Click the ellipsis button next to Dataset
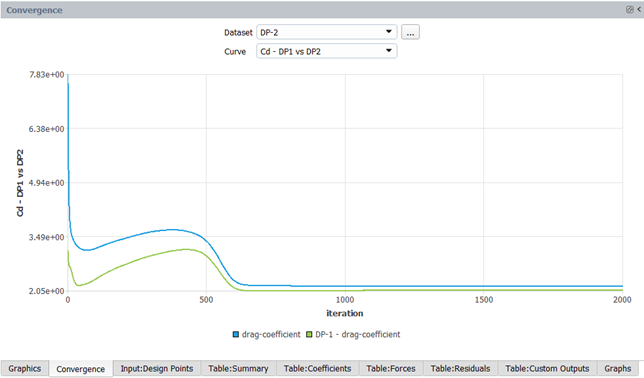644x378 pixels. point(410,32)
